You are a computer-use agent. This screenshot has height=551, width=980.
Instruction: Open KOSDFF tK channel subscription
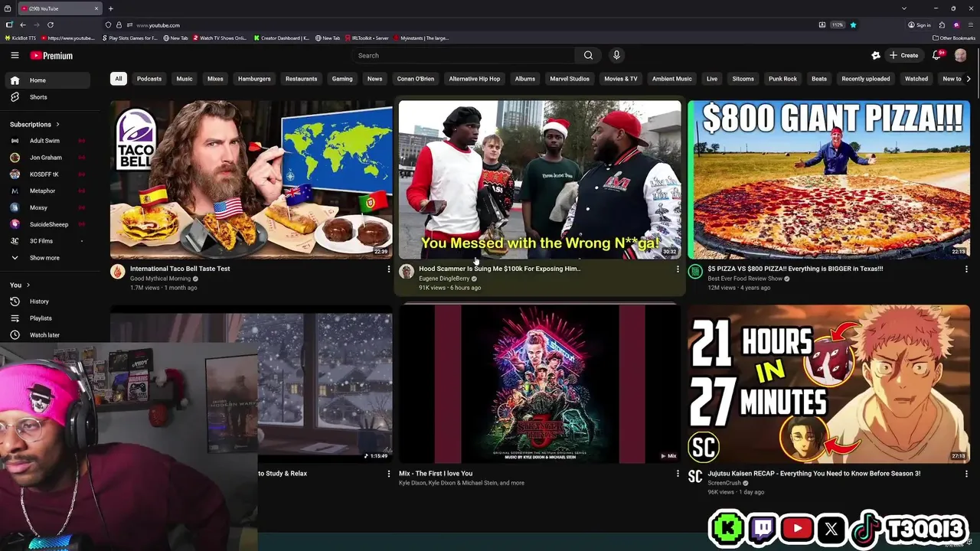[x=47, y=174]
